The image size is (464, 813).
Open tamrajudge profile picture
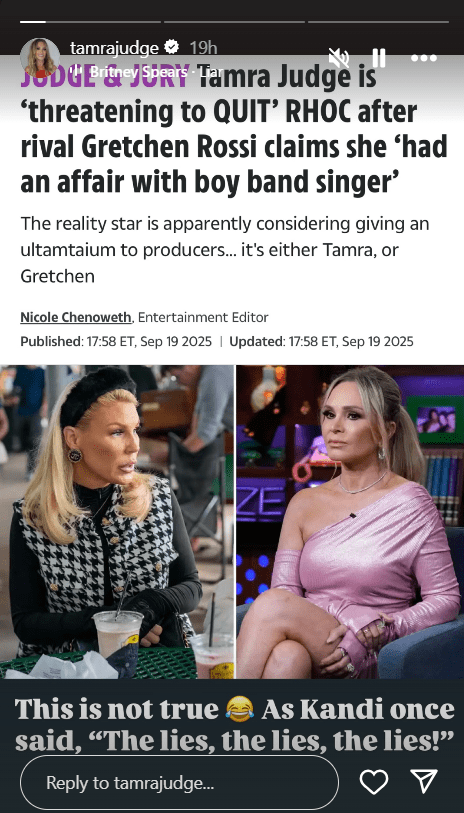[40, 58]
